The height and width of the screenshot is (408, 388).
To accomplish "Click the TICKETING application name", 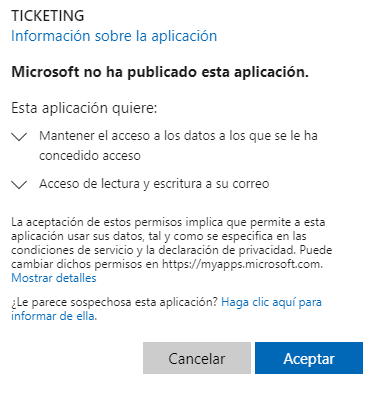I will pos(48,16).
